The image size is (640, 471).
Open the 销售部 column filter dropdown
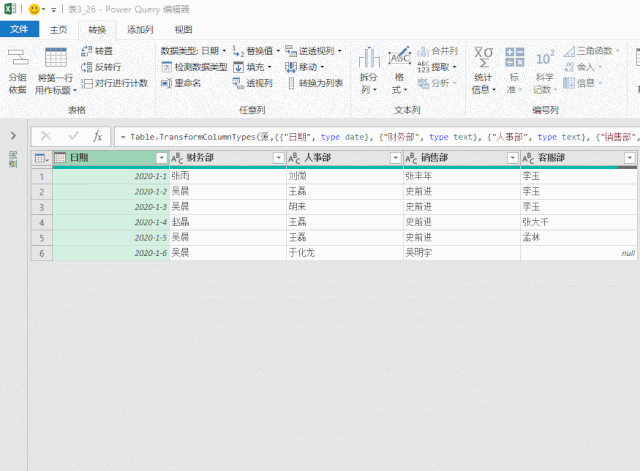(513, 158)
